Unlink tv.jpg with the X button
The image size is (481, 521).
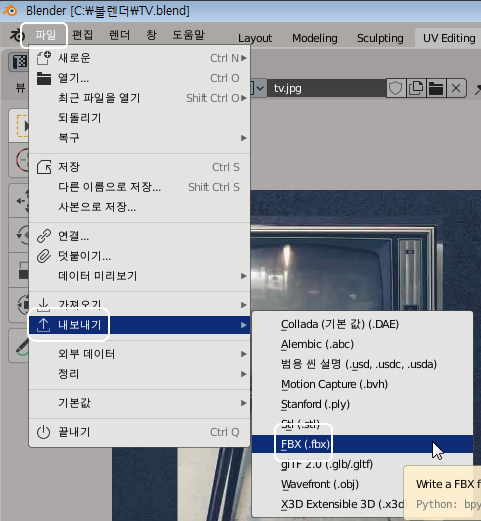click(456, 88)
